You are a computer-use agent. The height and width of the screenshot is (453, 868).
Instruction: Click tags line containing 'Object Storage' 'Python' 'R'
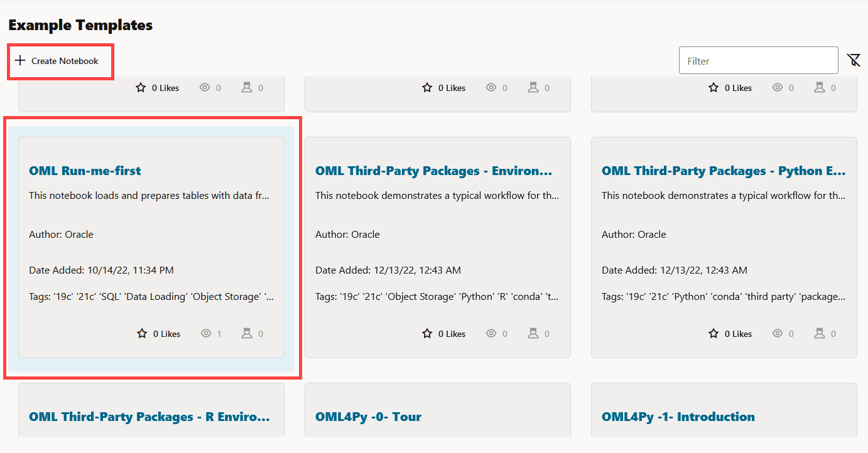(x=437, y=296)
